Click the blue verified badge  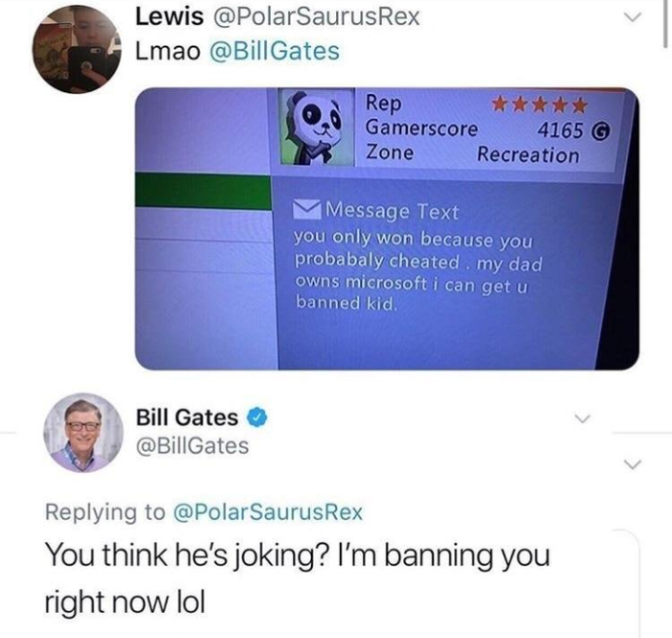coord(256,418)
